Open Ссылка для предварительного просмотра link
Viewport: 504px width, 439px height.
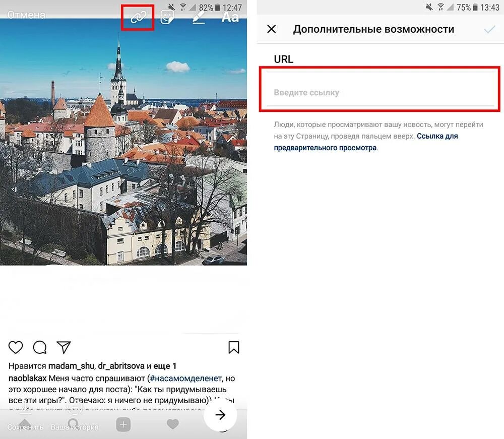click(x=366, y=142)
